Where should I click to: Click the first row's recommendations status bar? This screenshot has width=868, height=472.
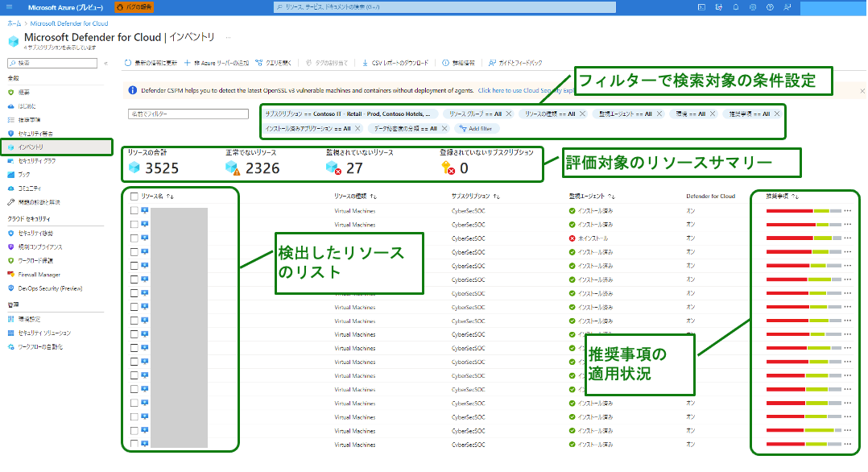click(803, 211)
